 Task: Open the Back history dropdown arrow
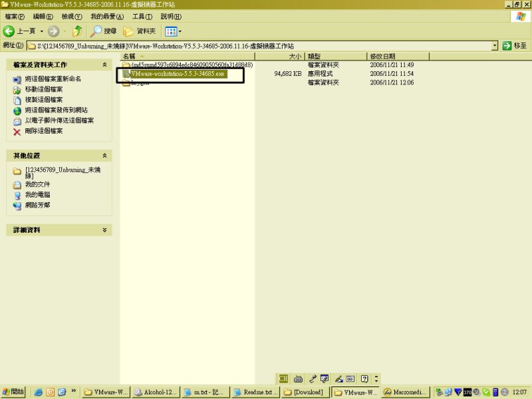click(x=42, y=31)
